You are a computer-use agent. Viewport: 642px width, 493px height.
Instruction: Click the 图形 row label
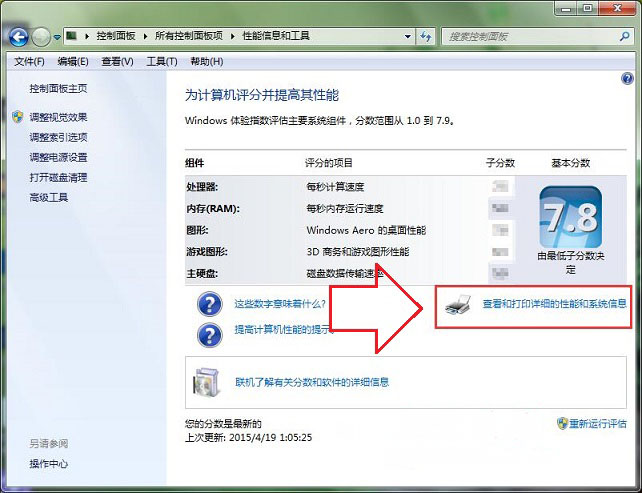tap(197, 230)
